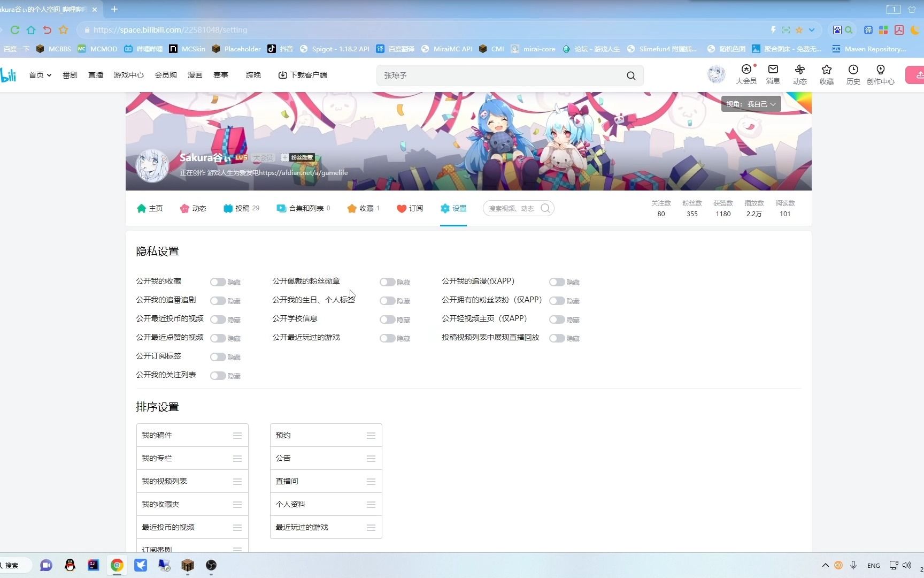The width and height of the screenshot is (924, 578).
Task: Click the drag handle icon for 我的稿件
Action: (x=237, y=436)
